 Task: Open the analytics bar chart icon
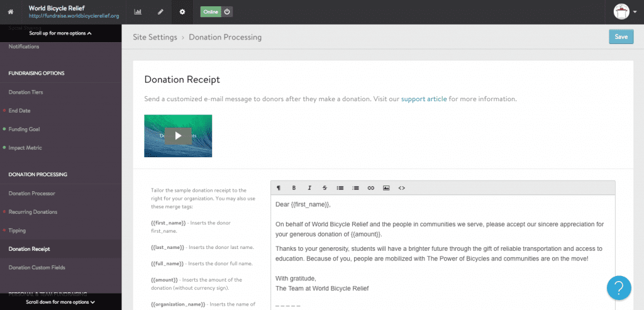click(x=138, y=12)
